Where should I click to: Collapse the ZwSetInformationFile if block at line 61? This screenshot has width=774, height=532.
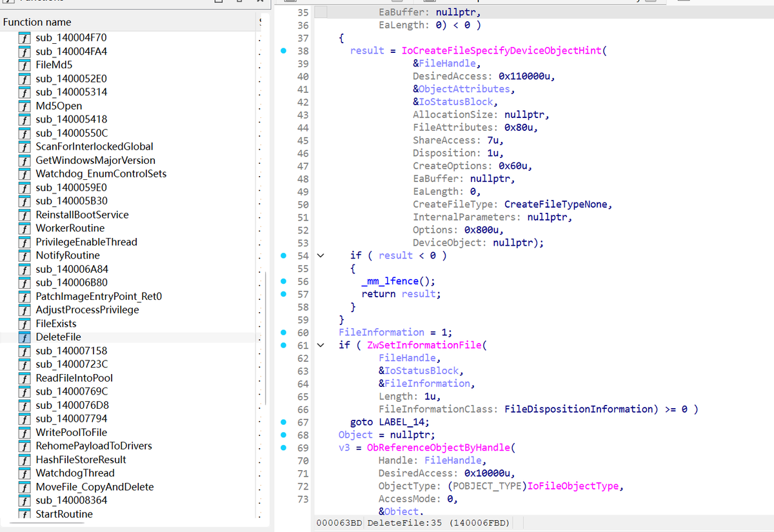pyautogui.click(x=321, y=345)
